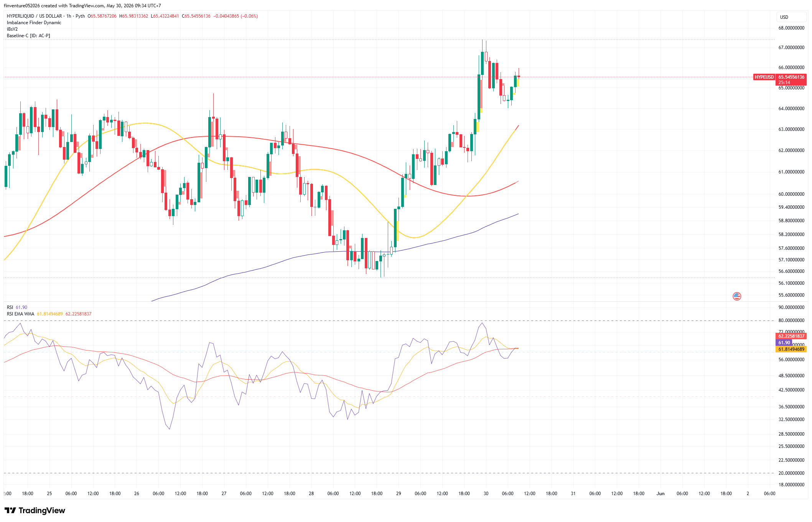Click the red 62.22581837 RSI WMA tag
Screen dimensions: 812x522
pyautogui.click(x=791, y=336)
